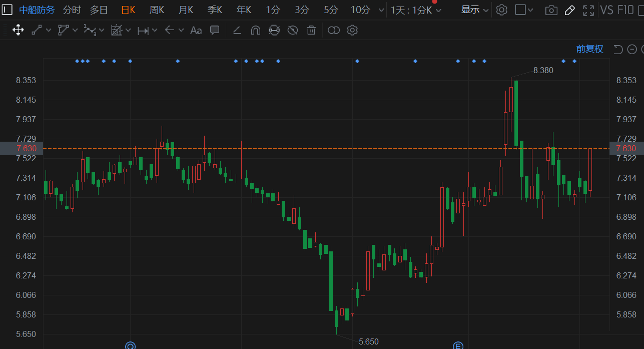Click the circled Q marker on time axis
Viewport: 644px width, 349px height.
[x=130, y=345]
